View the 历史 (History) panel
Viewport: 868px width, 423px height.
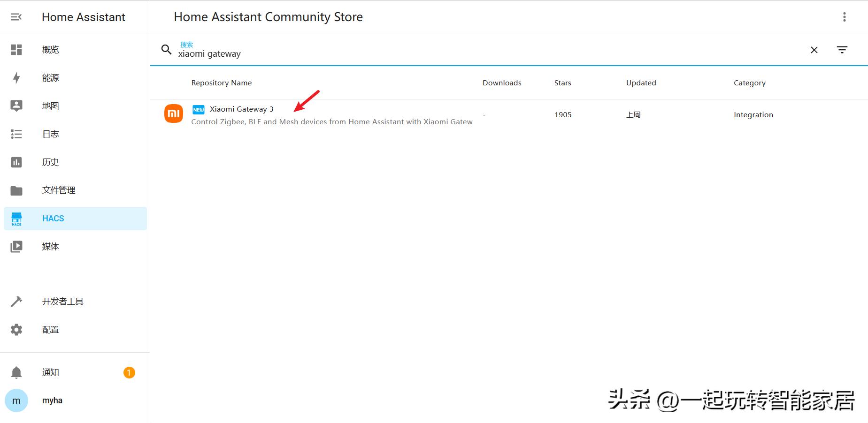(x=50, y=162)
